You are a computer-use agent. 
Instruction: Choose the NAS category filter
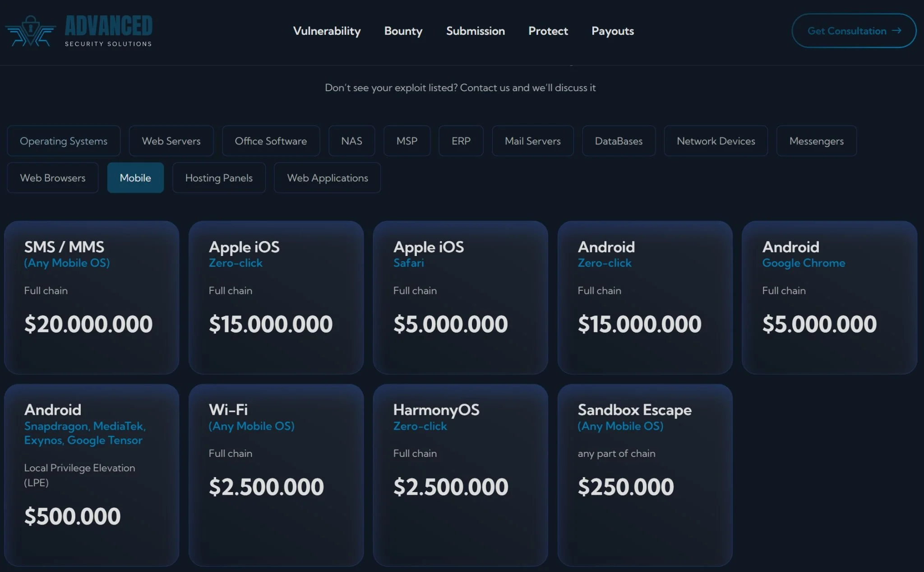tap(351, 141)
